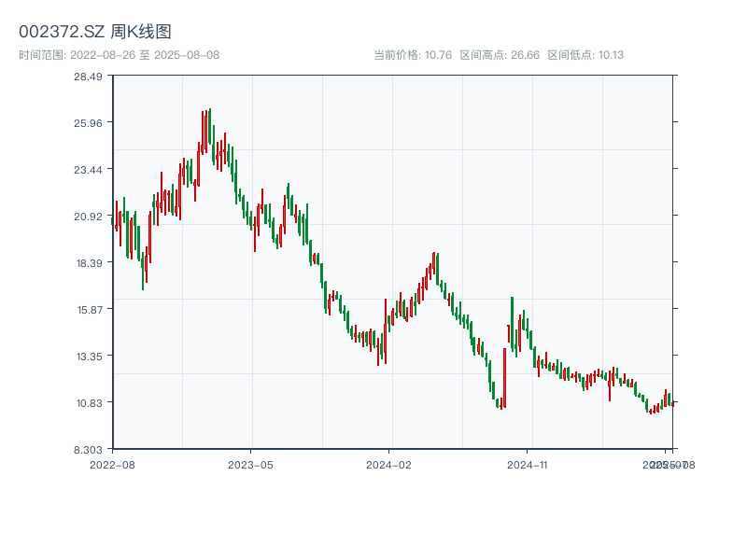Click the 15.87 y-axis tick label
747x560 pixels.
89,310
